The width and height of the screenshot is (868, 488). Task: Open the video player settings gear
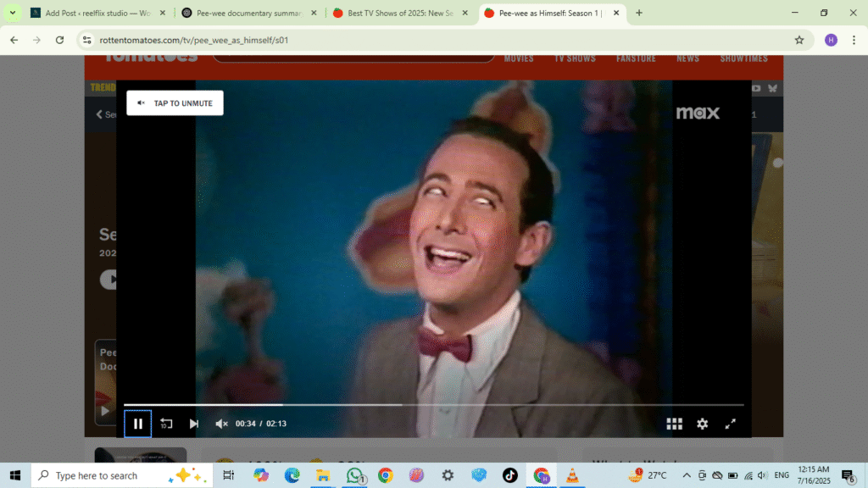click(703, 424)
